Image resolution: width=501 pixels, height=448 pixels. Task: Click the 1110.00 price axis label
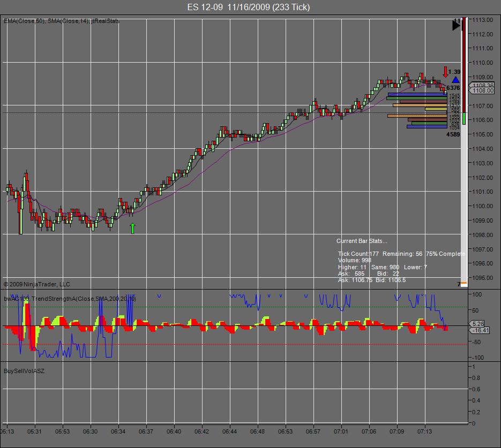[x=482, y=63]
